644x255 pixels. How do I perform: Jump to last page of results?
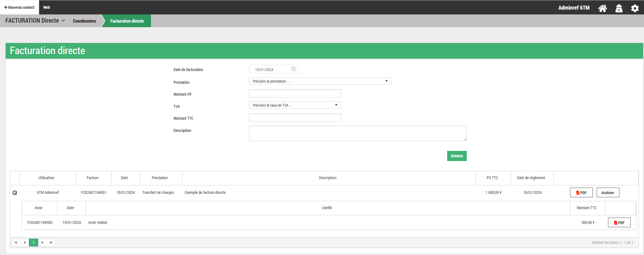(x=51, y=243)
